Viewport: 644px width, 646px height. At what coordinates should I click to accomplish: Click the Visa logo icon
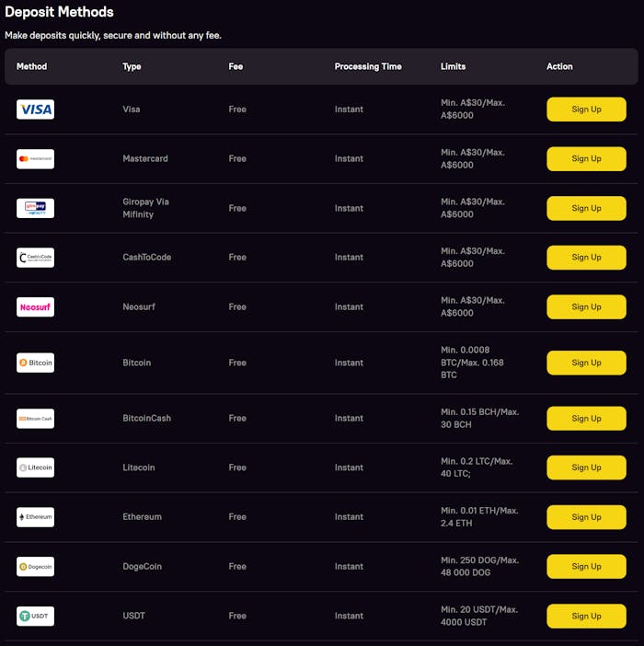pos(35,110)
